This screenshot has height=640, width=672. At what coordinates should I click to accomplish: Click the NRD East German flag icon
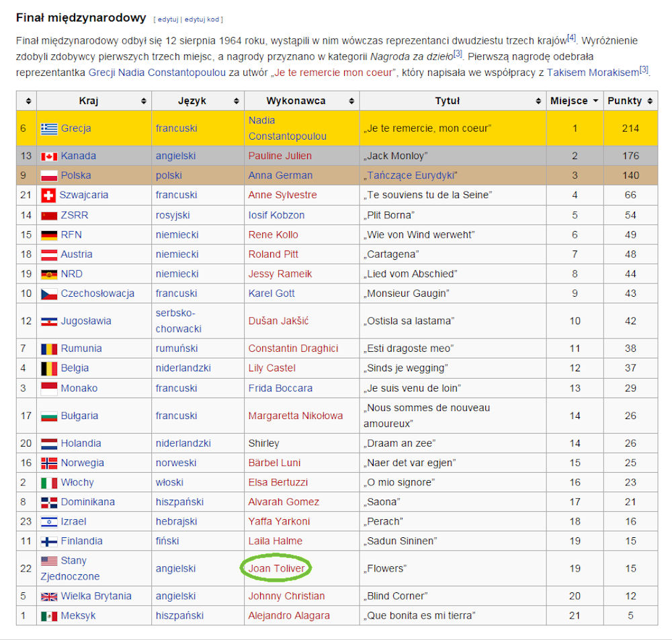pyautogui.click(x=49, y=274)
